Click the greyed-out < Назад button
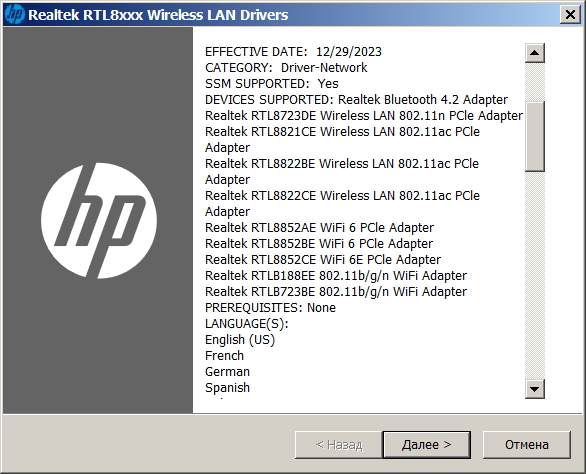 339,444
